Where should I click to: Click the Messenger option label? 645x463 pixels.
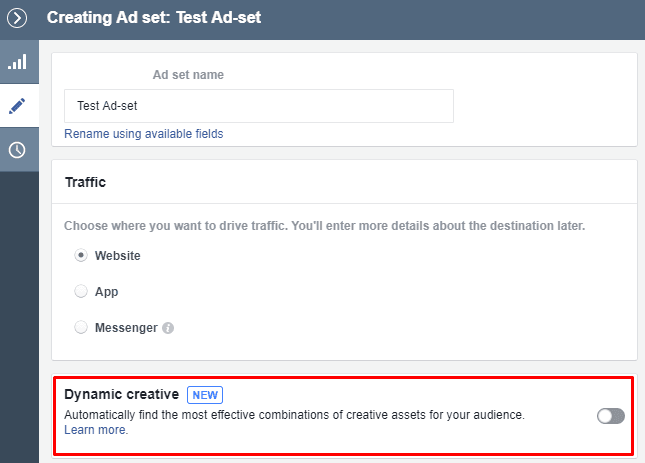tap(126, 328)
